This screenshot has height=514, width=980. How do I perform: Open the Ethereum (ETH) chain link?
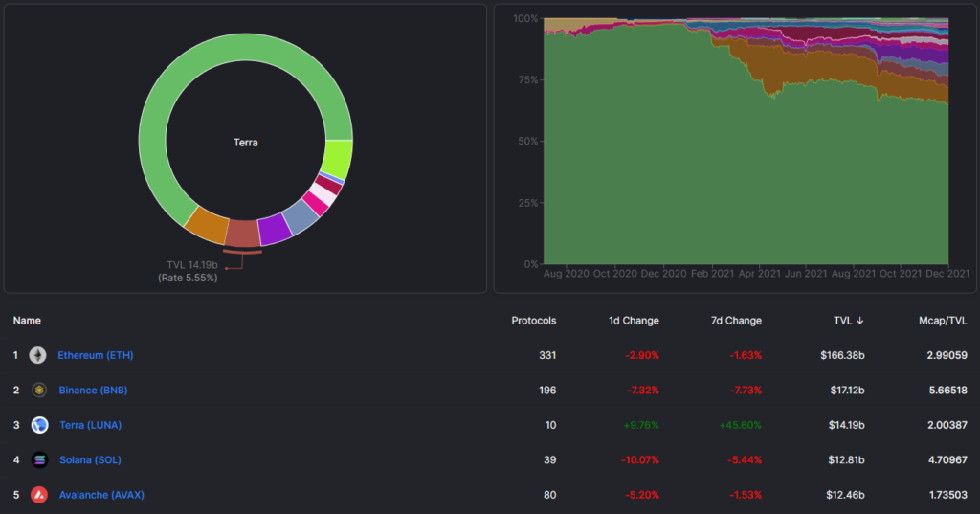(x=95, y=355)
